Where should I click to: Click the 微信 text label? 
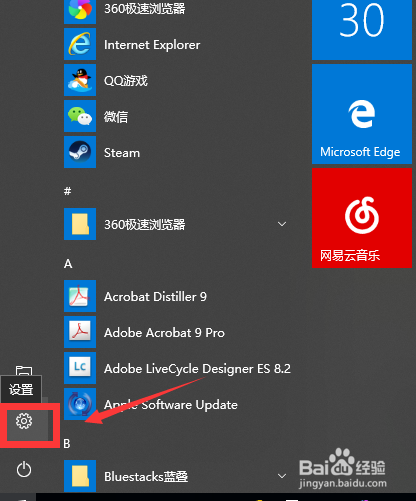pyautogui.click(x=116, y=117)
